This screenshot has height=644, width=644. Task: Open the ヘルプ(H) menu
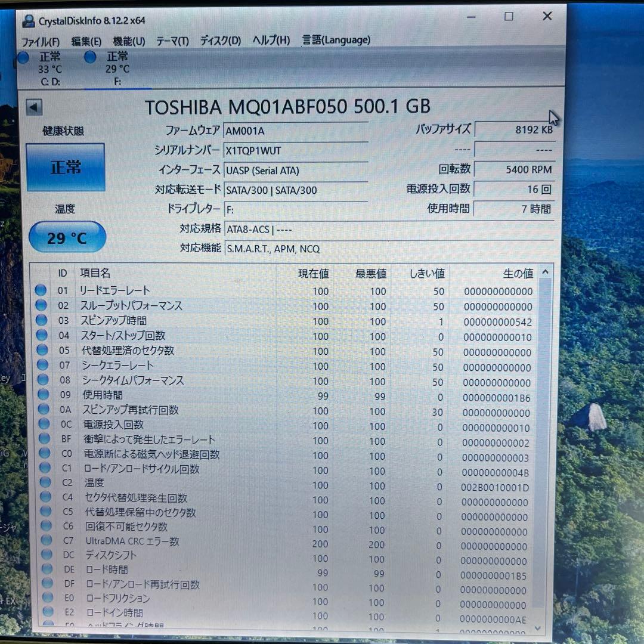pos(270,41)
